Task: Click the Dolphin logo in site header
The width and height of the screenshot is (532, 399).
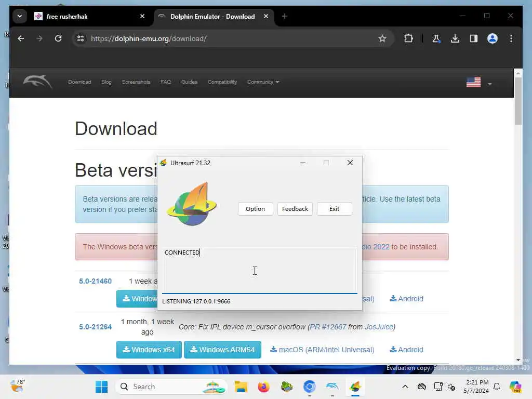Action: [x=37, y=82]
